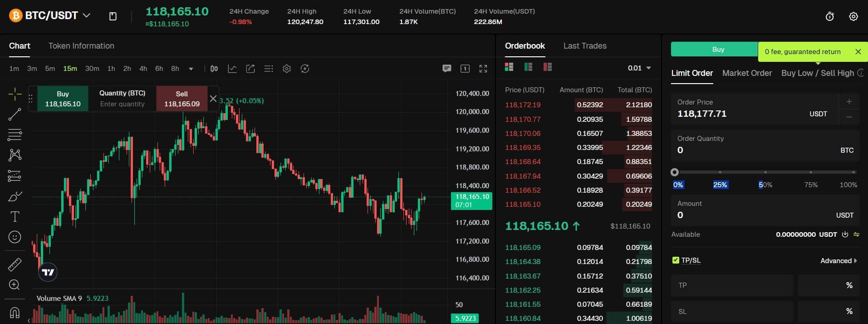
Task: Open the Fibonacci/horizontal lines tool
Action: 15,135
